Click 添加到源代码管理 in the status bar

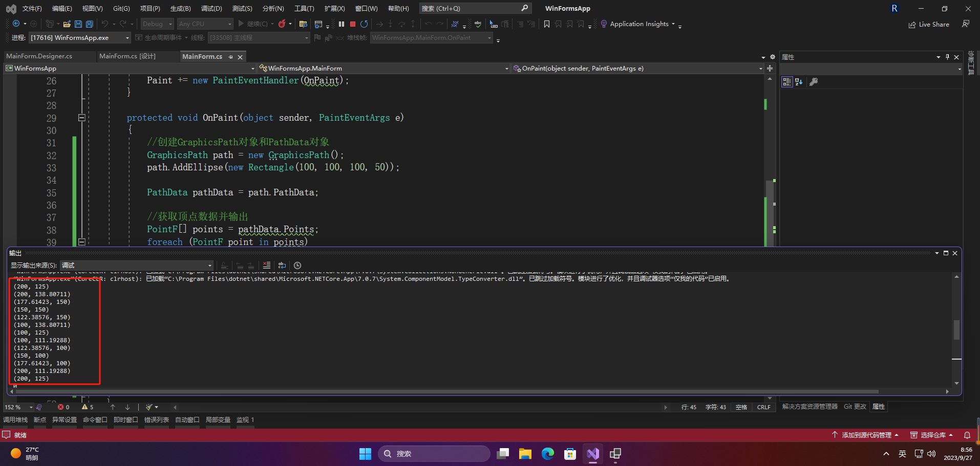coord(866,435)
